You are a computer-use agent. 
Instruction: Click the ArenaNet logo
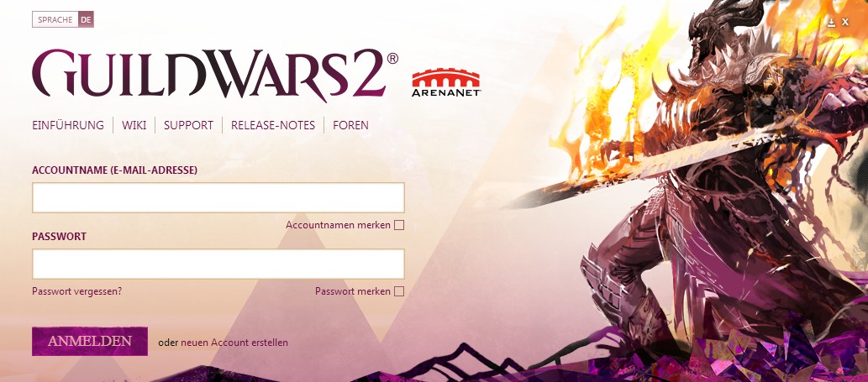coord(446,82)
